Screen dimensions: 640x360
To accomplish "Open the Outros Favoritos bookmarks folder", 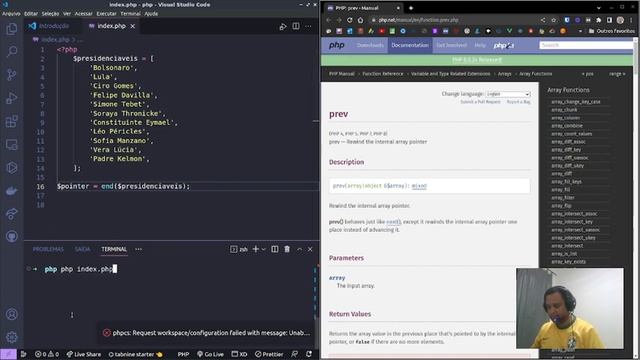I will (x=611, y=31).
